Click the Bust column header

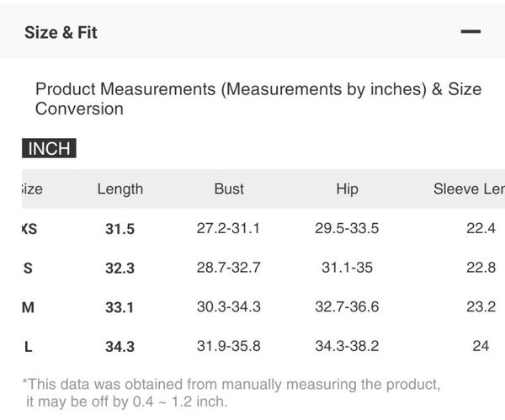pyautogui.click(x=229, y=189)
